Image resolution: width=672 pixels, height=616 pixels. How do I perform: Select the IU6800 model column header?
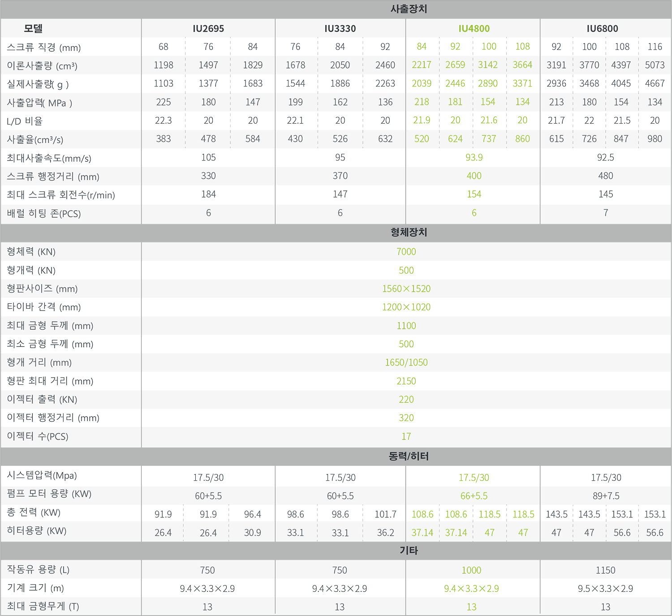[602, 29]
